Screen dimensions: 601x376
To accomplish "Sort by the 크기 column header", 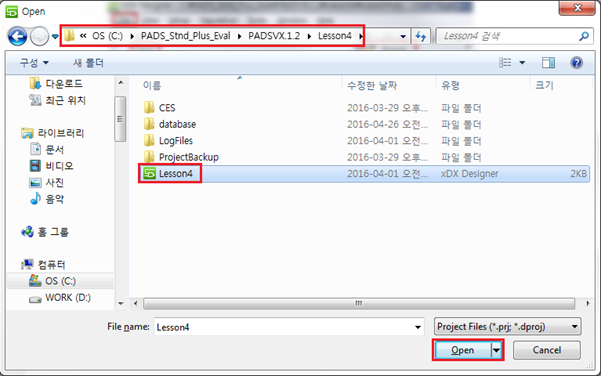I will coord(544,85).
